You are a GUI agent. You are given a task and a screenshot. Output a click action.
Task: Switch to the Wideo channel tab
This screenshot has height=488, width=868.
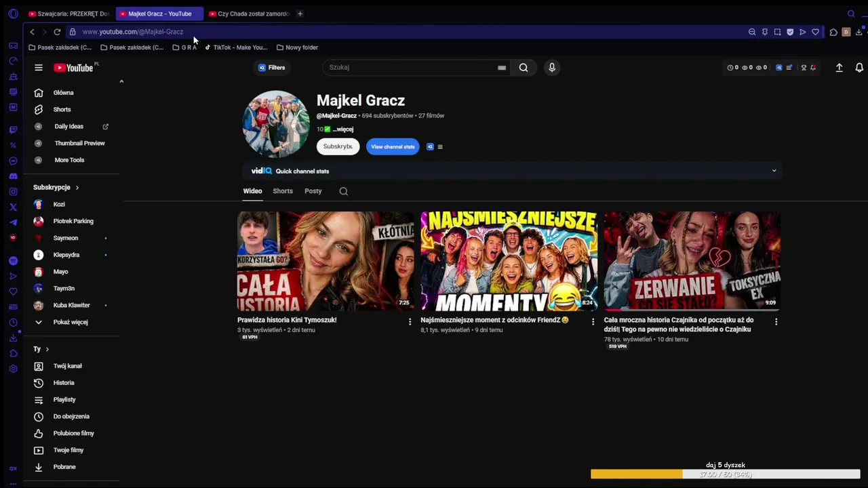252,191
